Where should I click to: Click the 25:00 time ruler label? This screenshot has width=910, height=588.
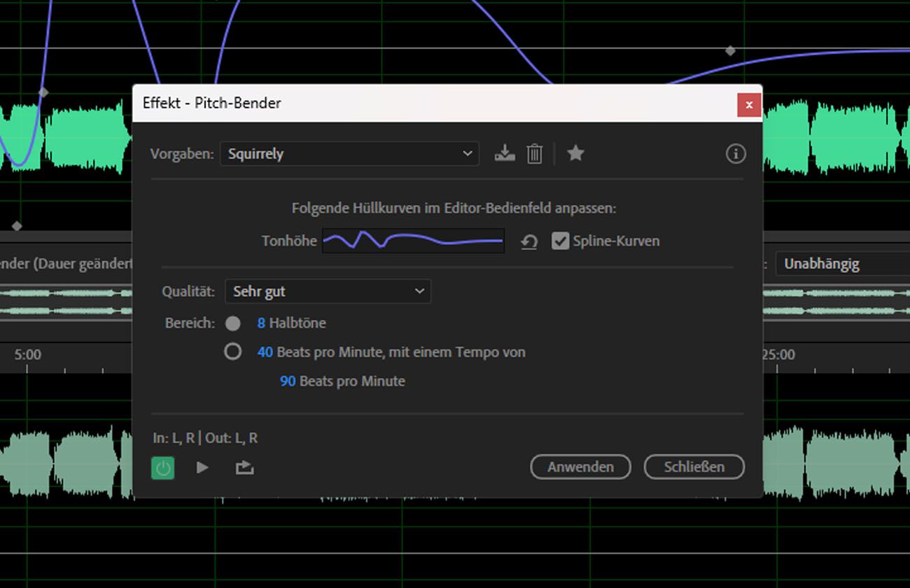click(x=778, y=355)
